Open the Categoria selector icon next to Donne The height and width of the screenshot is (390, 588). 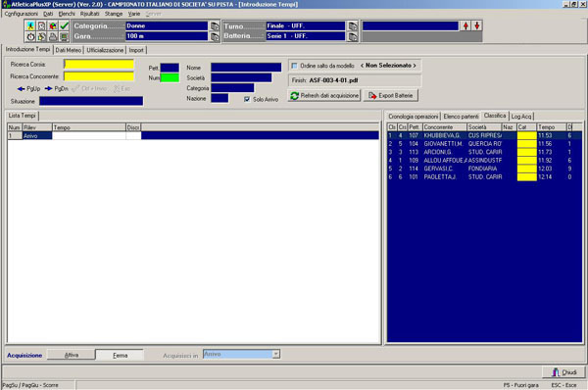[x=215, y=25]
